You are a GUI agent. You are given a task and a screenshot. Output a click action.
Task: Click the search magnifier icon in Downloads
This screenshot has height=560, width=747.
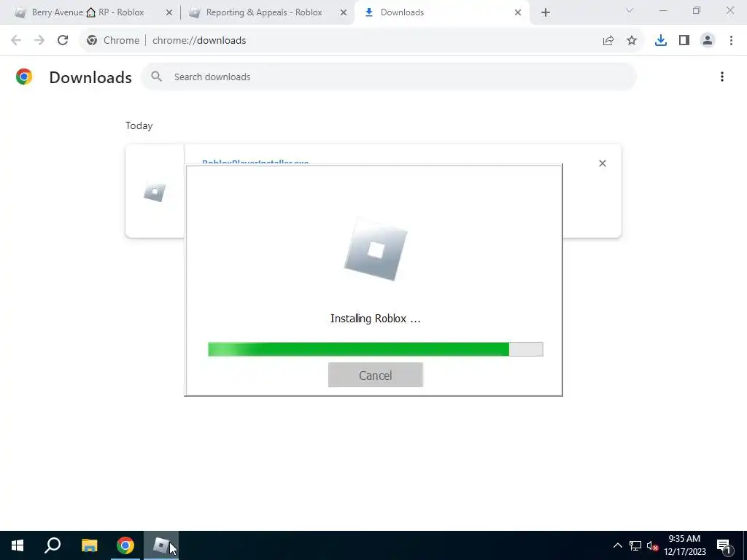click(x=156, y=77)
